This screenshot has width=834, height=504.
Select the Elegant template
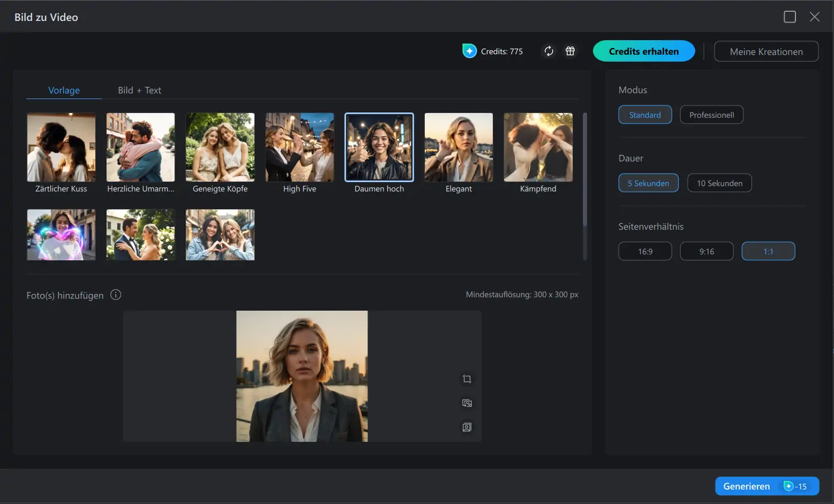459,147
